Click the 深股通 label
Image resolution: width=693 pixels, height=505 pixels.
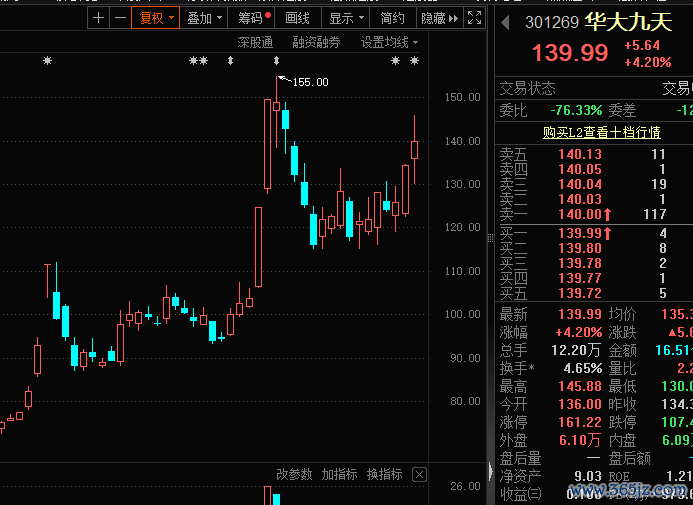click(255, 42)
